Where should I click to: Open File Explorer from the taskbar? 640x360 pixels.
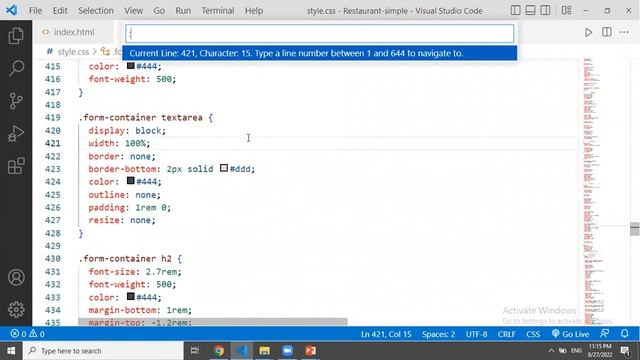264,351
